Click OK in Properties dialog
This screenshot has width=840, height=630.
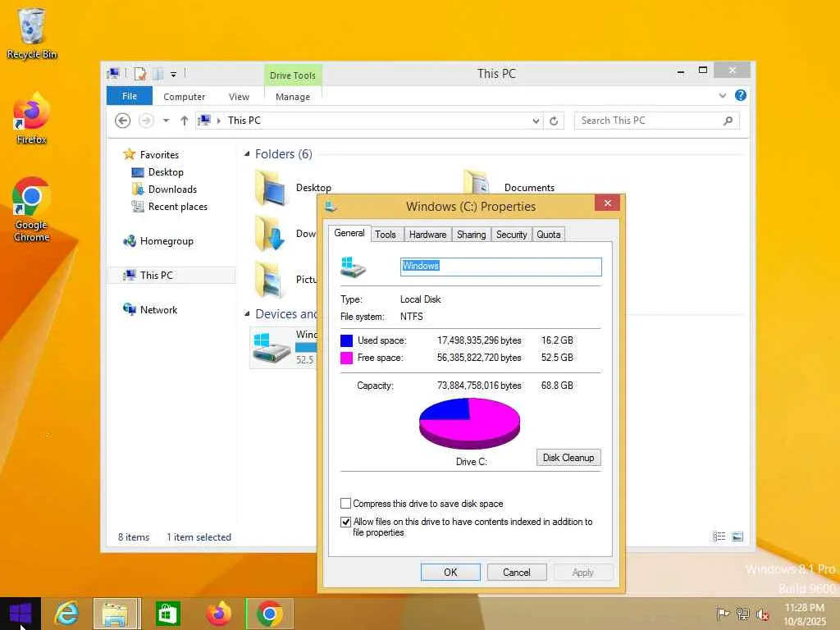point(450,572)
